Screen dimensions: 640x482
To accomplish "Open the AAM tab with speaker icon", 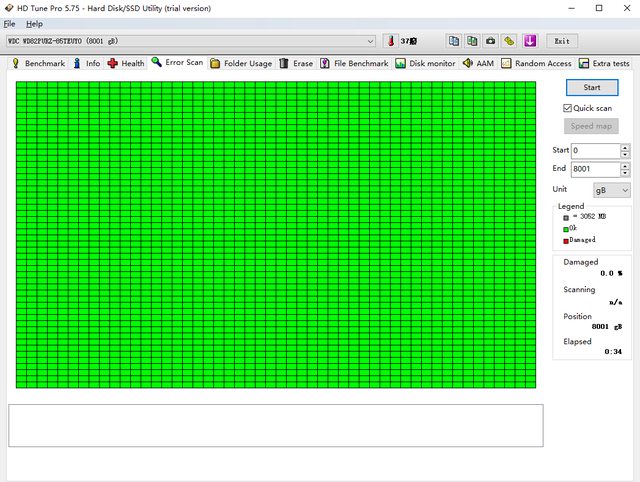I will click(477, 63).
